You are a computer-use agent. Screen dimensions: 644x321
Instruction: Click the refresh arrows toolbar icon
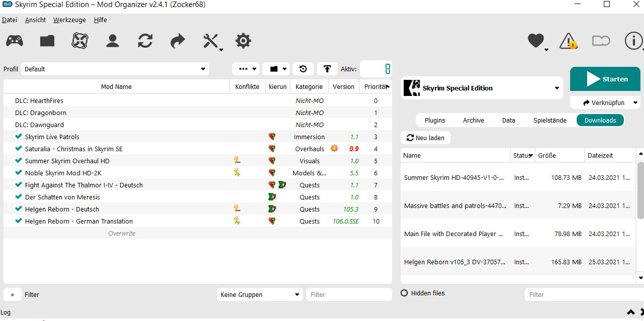click(145, 41)
